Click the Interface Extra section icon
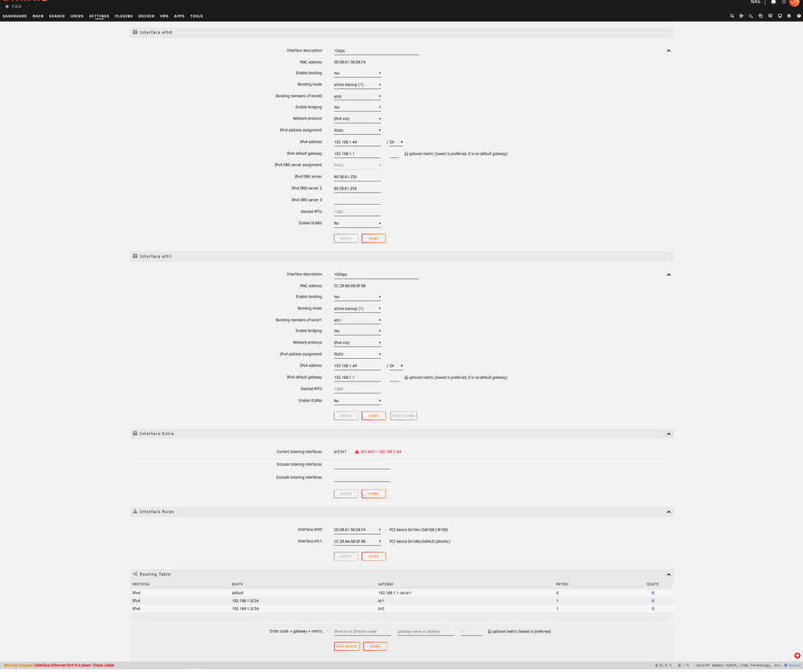803x672 pixels. [x=135, y=434]
